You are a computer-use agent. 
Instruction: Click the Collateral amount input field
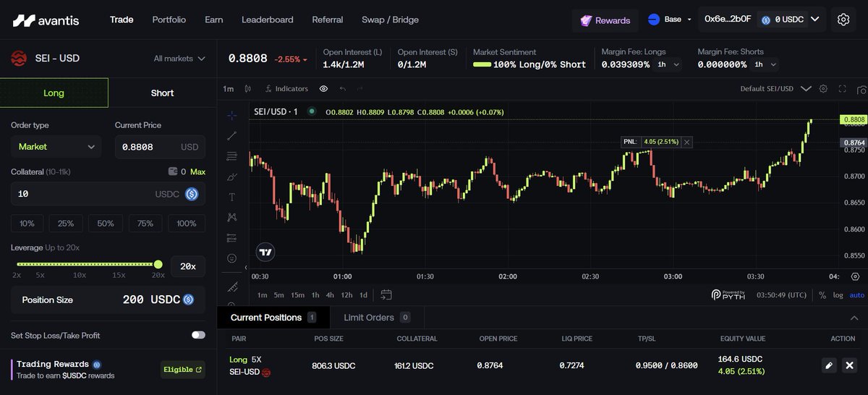108,194
